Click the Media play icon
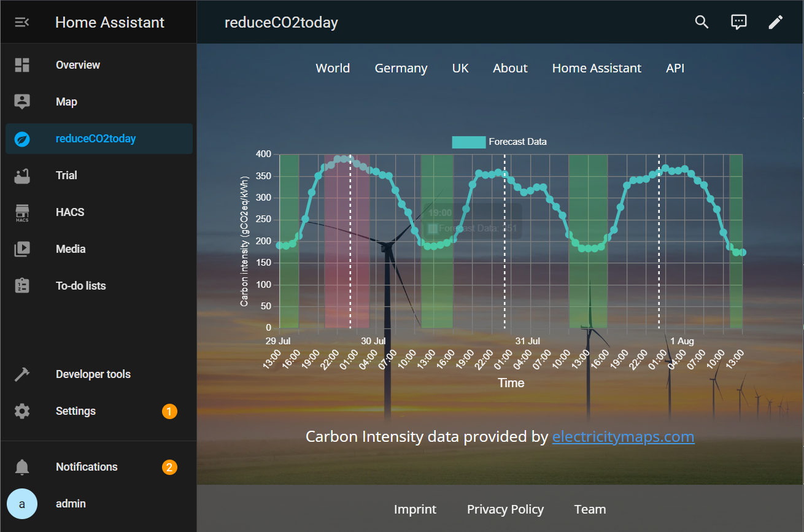Viewport: 804px width, 532px height. point(22,249)
